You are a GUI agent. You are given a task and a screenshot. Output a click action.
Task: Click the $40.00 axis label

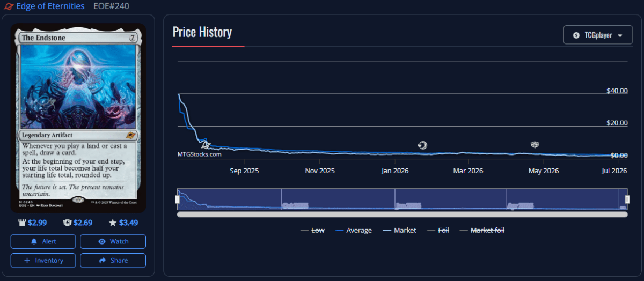click(x=617, y=91)
